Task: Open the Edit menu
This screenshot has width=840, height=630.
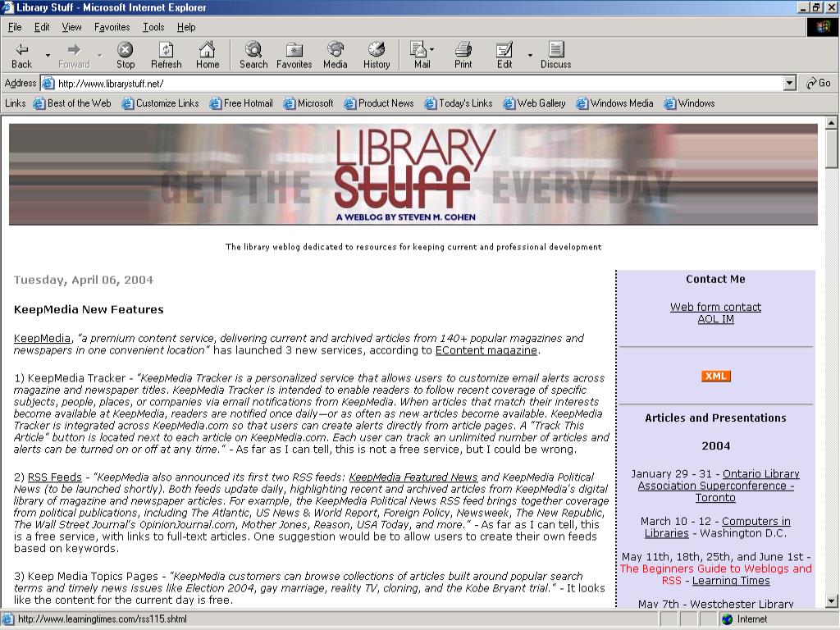Action: coord(42,27)
